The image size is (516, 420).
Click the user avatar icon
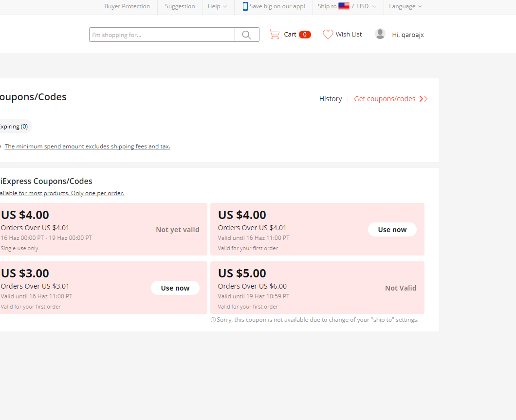coord(380,34)
